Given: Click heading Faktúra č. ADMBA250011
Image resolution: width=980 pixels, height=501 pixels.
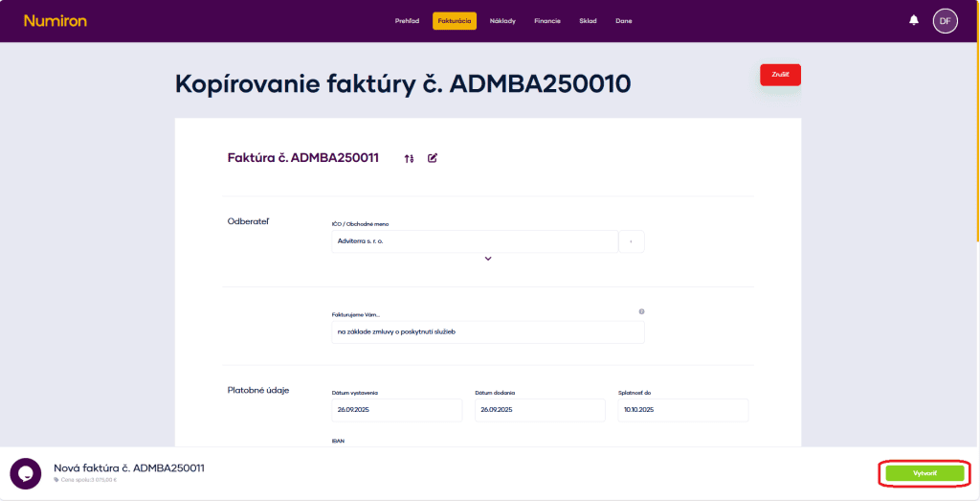Looking at the screenshot, I should pos(303,158).
